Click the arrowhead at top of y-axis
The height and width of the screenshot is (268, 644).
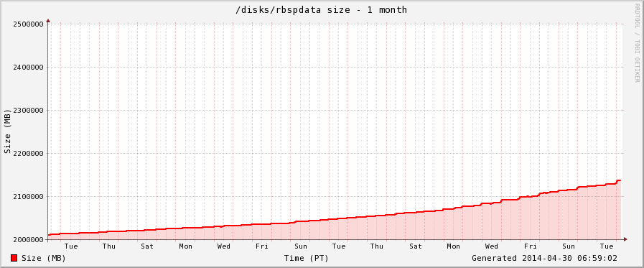pyautogui.click(x=48, y=21)
